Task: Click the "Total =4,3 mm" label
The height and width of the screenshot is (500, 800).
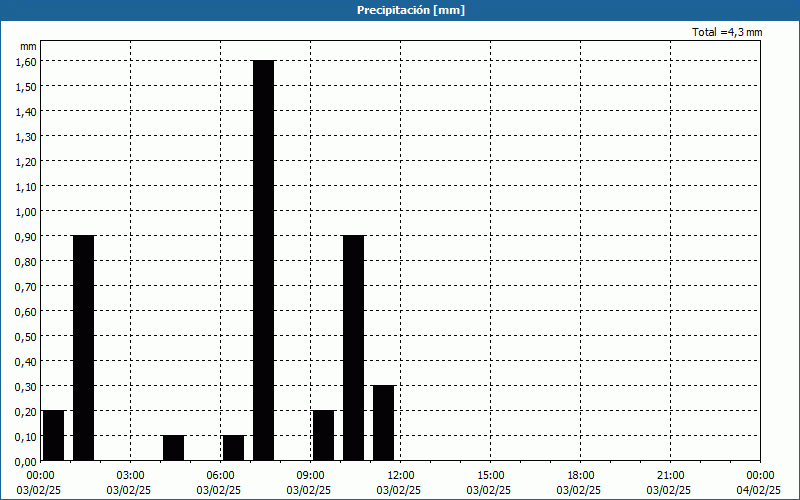Action: pyautogui.click(x=727, y=32)
